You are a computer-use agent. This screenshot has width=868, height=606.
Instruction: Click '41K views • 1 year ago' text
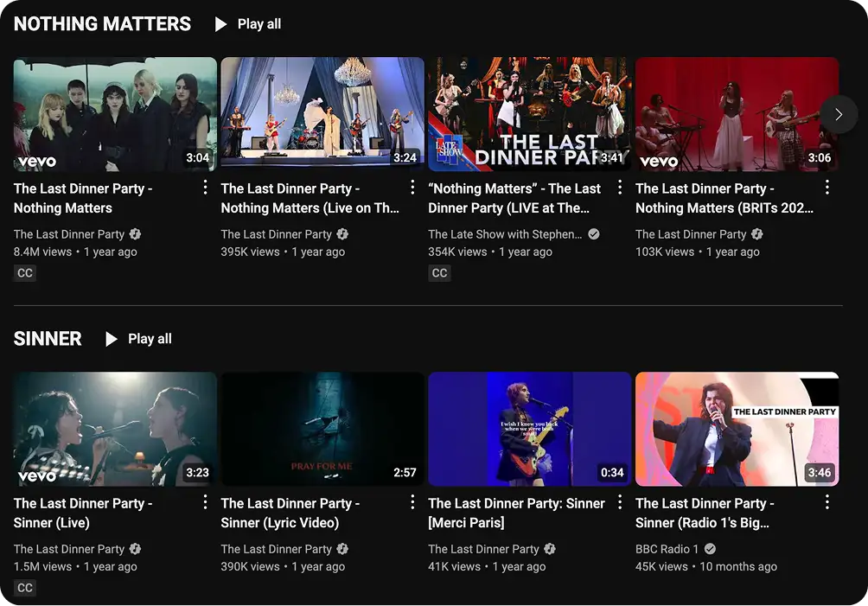487,567
